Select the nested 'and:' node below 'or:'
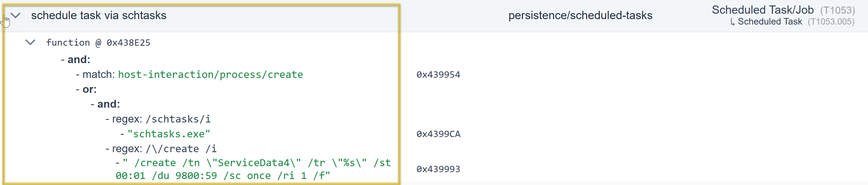This screenshot has width=868, height=185. (108, 104)
